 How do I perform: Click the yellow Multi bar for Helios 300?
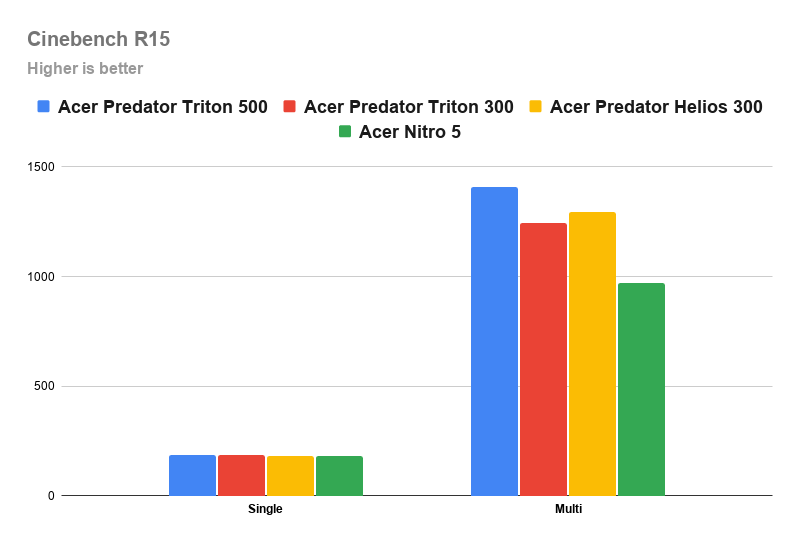(592, 354)
